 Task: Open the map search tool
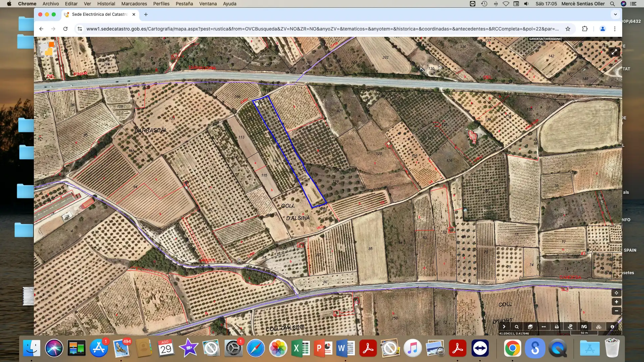517,327
